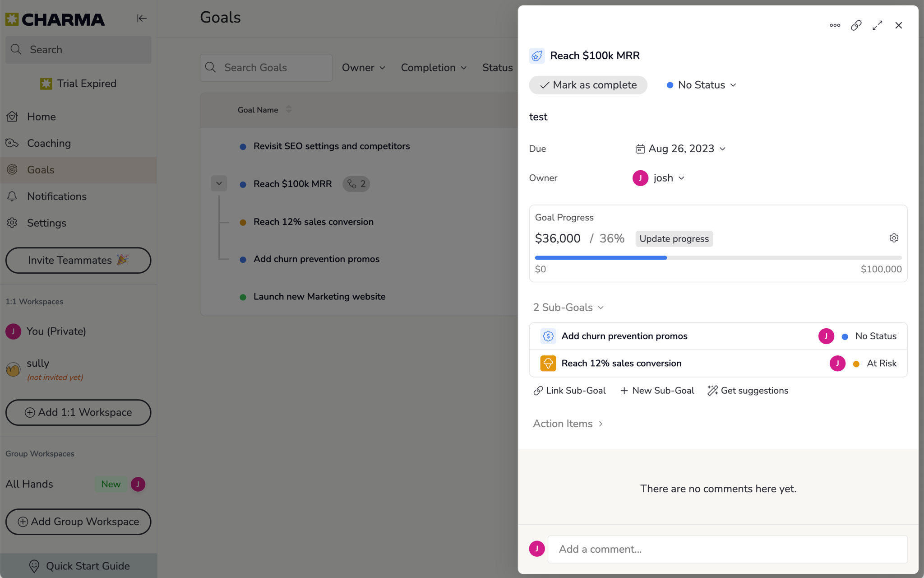Screen dimensions: 924x578
Task: Copy goal link with chain icon
Action: pos(856,25)
